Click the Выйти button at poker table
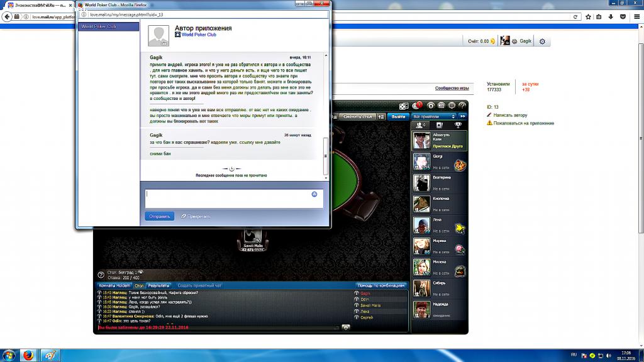The width and height of the screenshot is (644, 362). [398, 116]
